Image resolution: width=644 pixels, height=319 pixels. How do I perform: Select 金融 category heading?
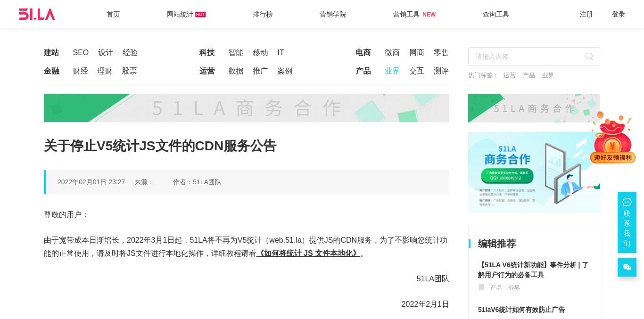51,71
